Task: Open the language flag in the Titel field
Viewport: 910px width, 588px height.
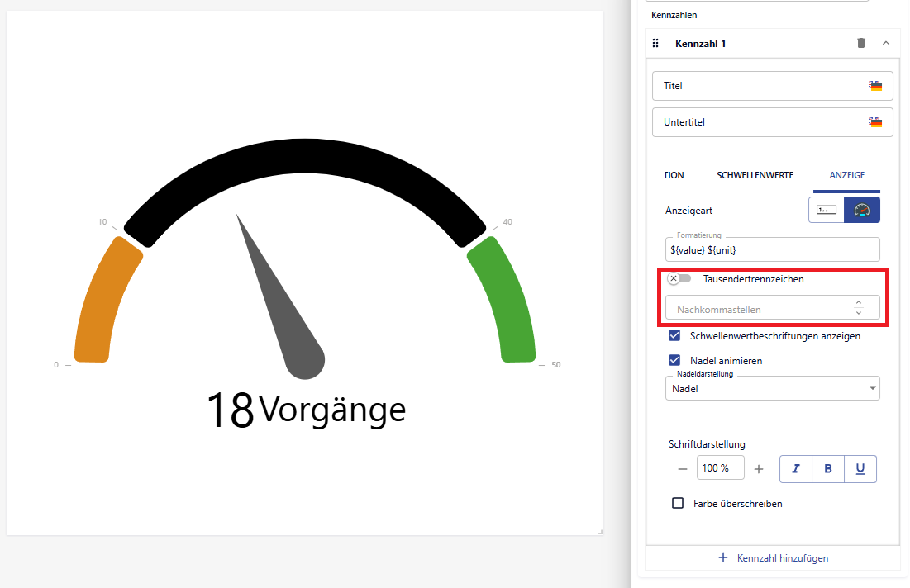Action: 874,86
